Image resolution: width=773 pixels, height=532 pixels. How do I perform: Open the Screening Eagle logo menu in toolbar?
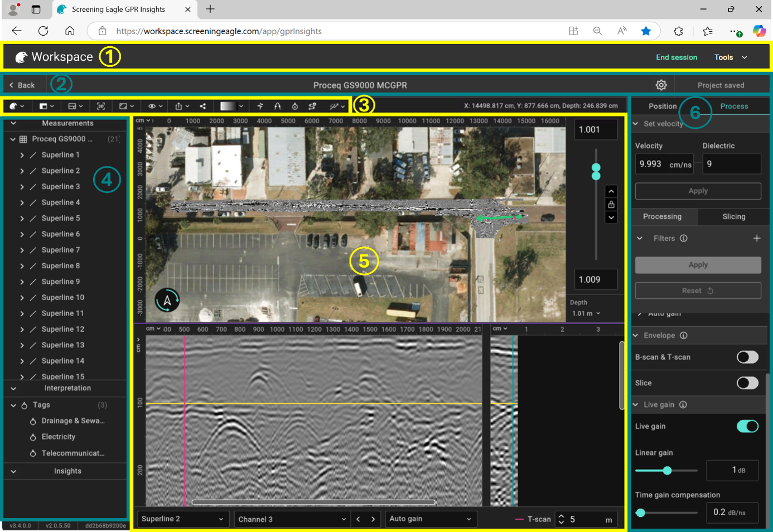(x=17, y=106)
